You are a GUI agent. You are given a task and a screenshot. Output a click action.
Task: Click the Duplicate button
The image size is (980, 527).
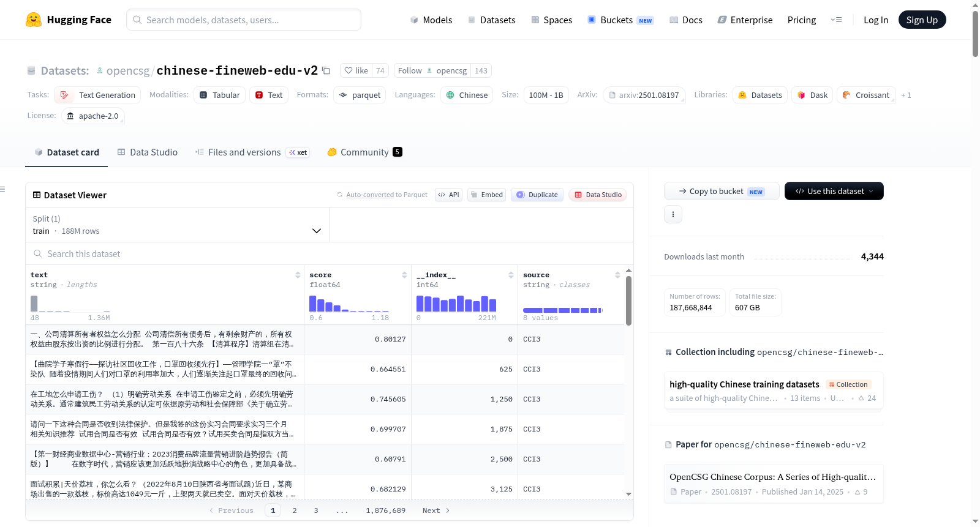[537, 195]
